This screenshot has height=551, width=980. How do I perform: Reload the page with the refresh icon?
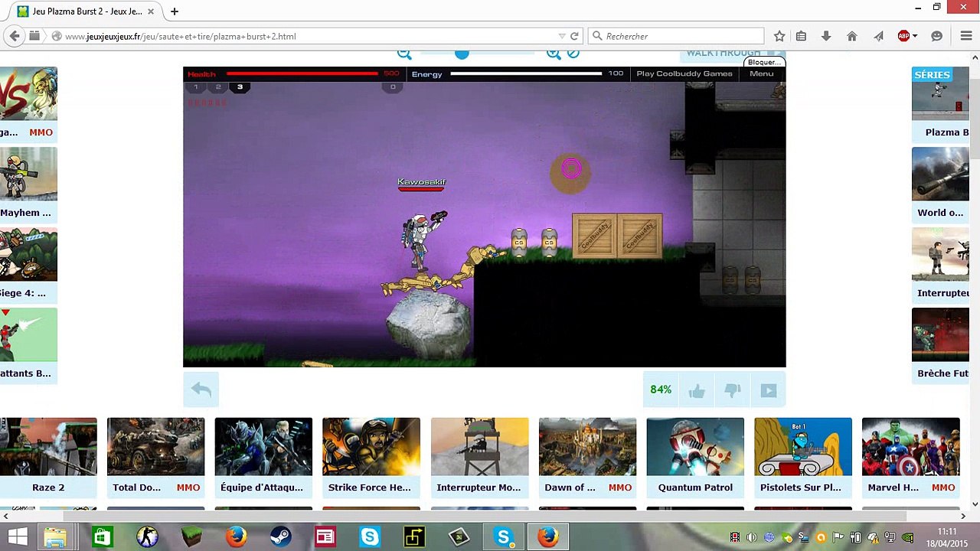pyautogui.click(x=574, y=36)
